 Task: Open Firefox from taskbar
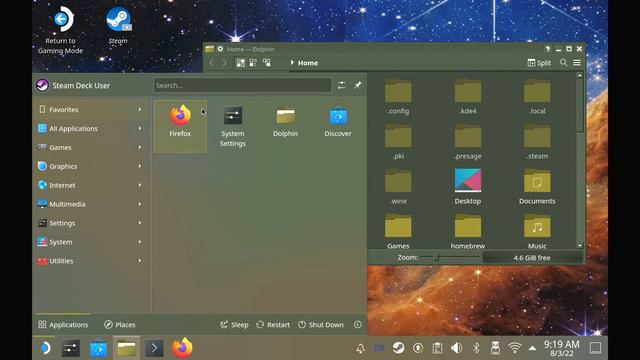[x=182, y=348]
